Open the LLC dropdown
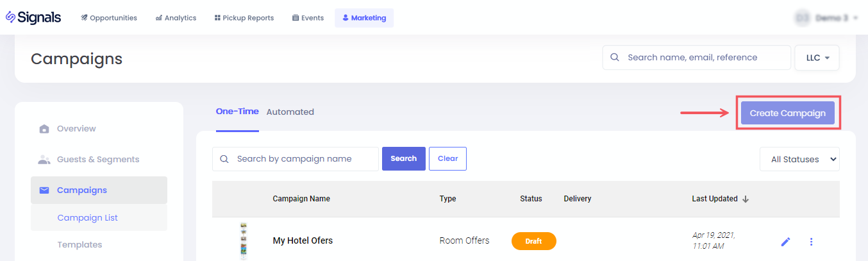 click(817, 58)
